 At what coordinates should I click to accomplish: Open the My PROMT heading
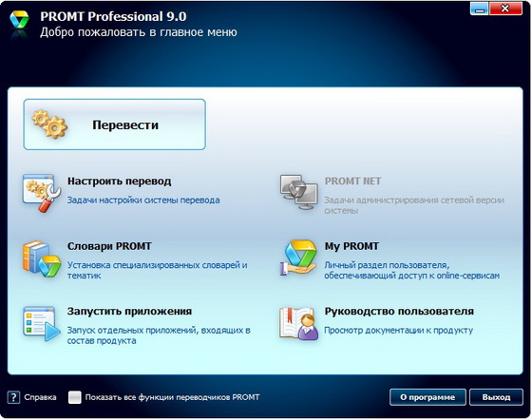point(351,246)
